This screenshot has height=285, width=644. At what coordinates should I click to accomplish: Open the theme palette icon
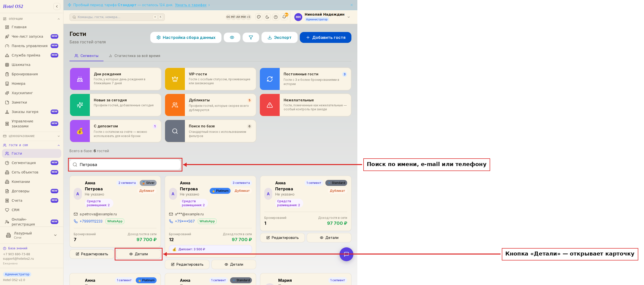(259, 17)
